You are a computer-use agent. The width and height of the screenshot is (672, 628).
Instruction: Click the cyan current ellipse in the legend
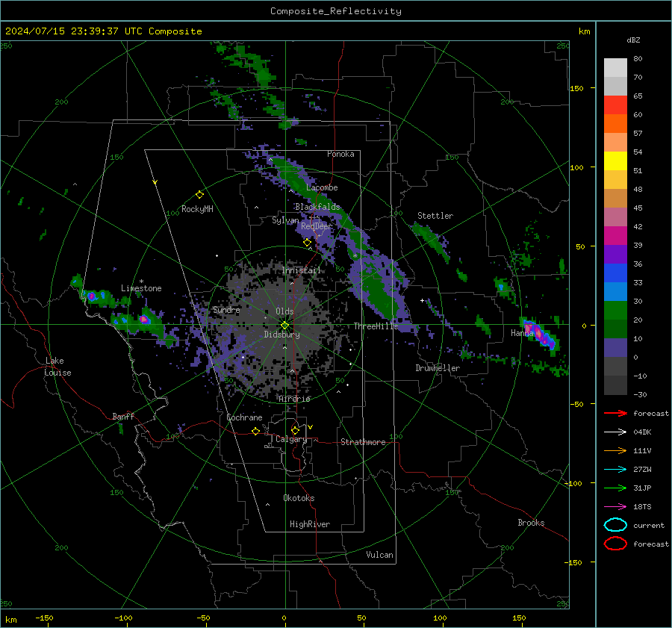click(615, 525)
